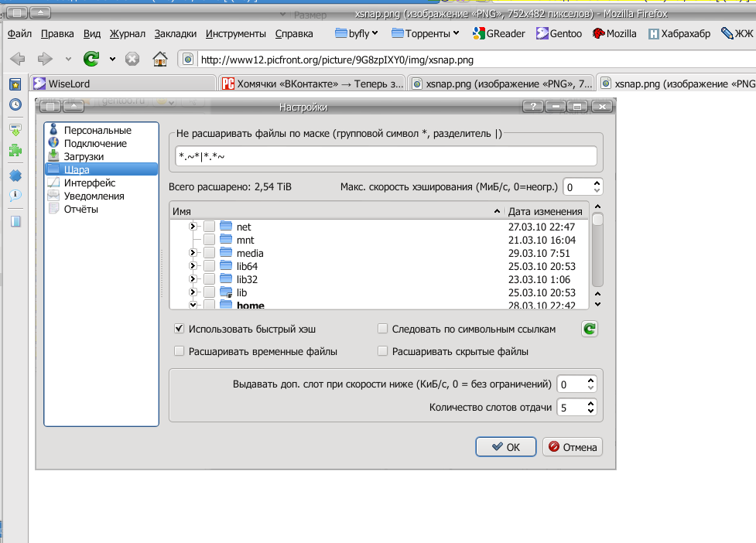Screen dimensions: 756x543
Task: Expand the lib64 folder
Action: [x=193, y=266]
